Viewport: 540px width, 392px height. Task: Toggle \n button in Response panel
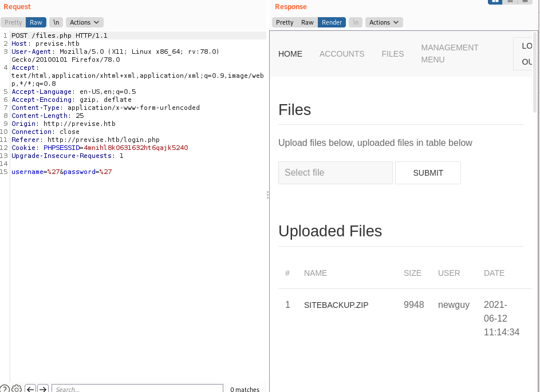point(356,22)
